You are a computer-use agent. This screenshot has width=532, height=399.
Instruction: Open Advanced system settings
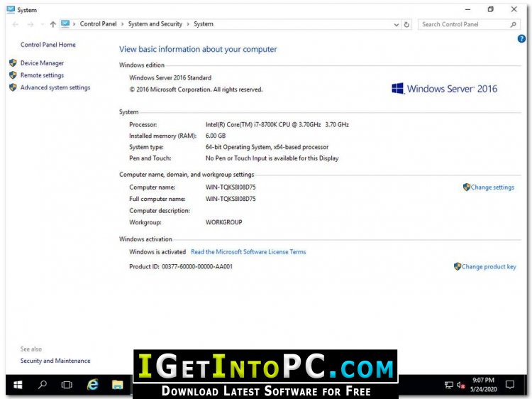(x=55, y=87)
